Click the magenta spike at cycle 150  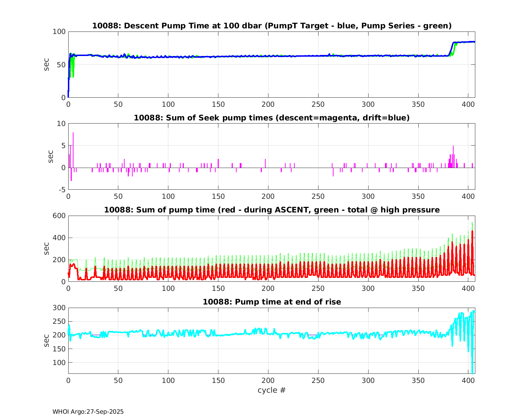pyautogui.click(x=218, y=163)
